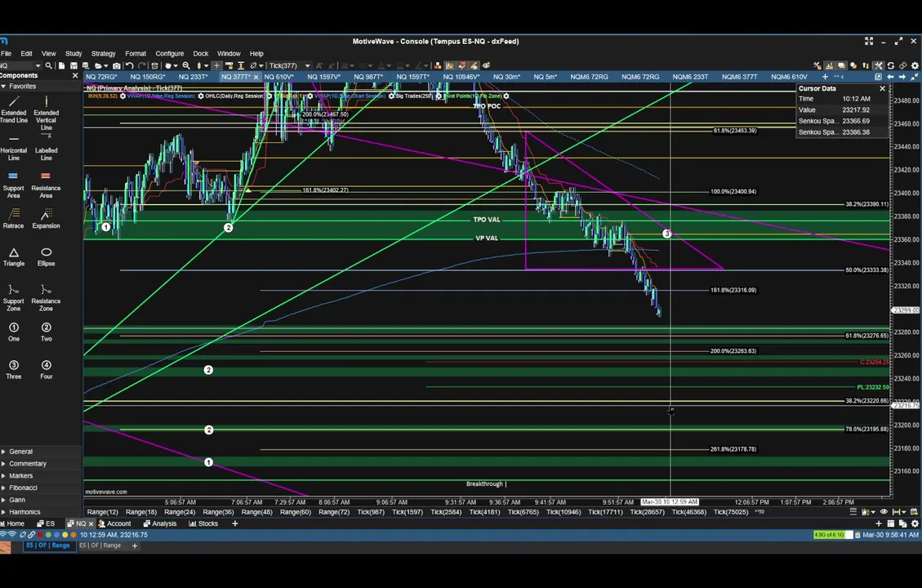Add new page with plus beside Stocks

234,524
